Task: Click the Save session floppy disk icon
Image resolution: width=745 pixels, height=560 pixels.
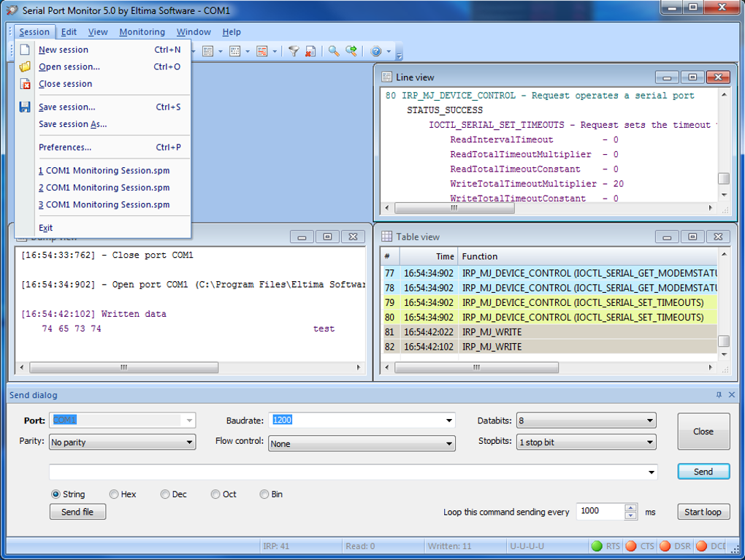Action: tap(25, 107)
